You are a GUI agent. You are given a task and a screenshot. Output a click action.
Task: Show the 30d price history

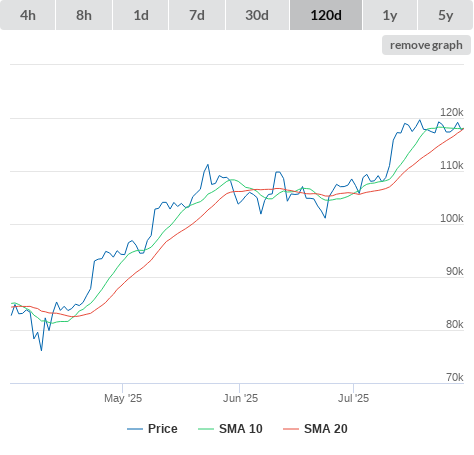257,15
